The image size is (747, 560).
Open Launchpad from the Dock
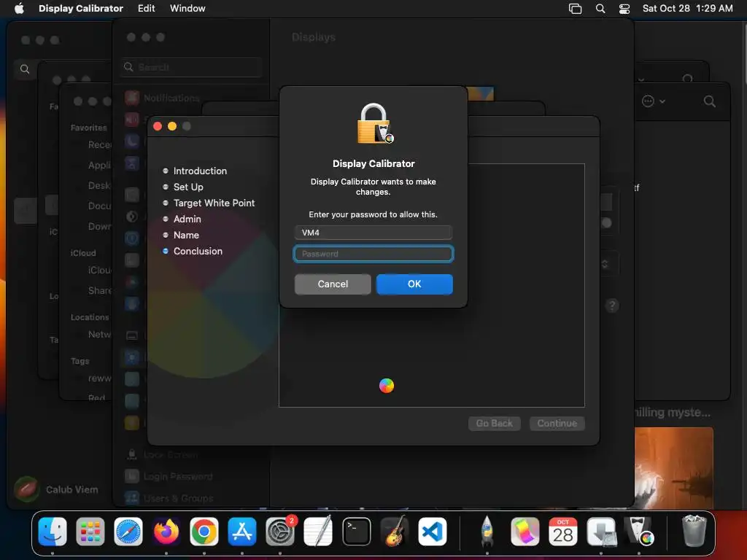[90, 531]
